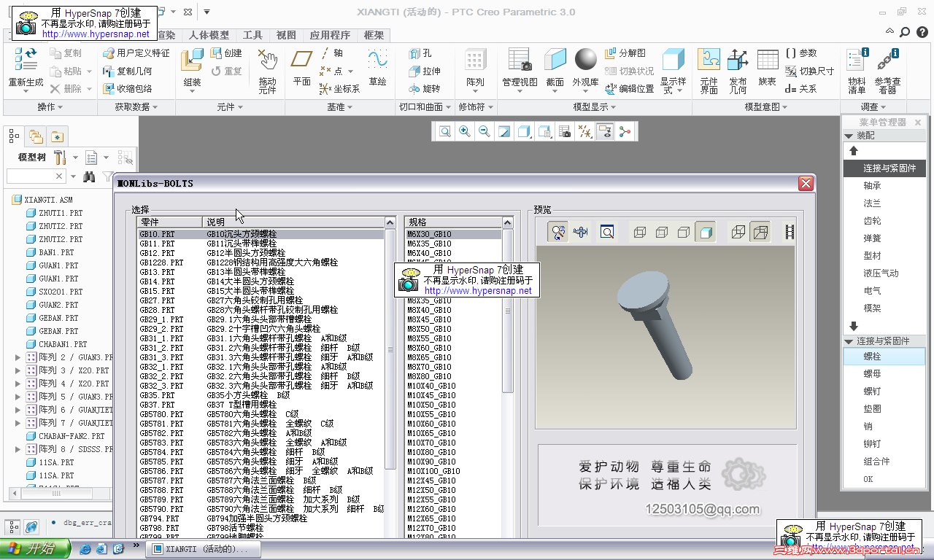The image size is (934, 560).
Task: Toggle no hidden display in preview toolbar
Action: [x=684, y=232]
